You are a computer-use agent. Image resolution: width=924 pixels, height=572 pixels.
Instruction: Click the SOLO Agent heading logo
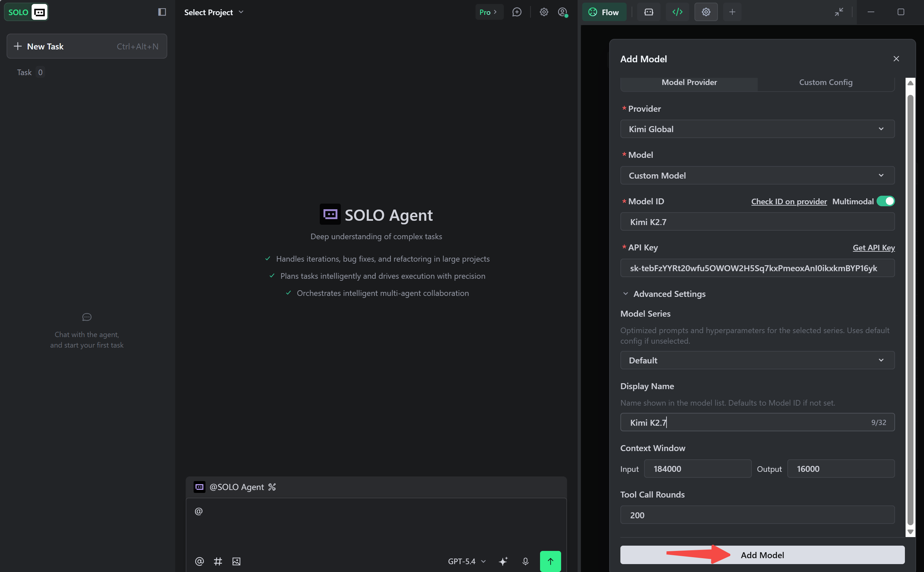(x=330, y=214)
